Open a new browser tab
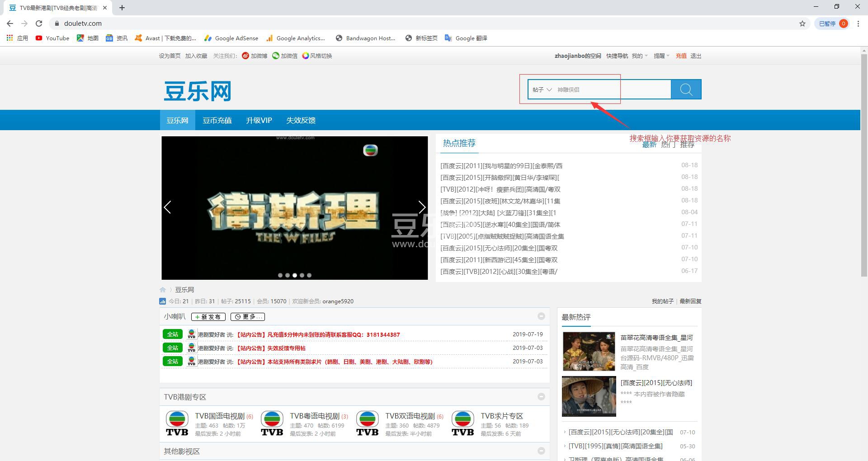 (122, 8)
